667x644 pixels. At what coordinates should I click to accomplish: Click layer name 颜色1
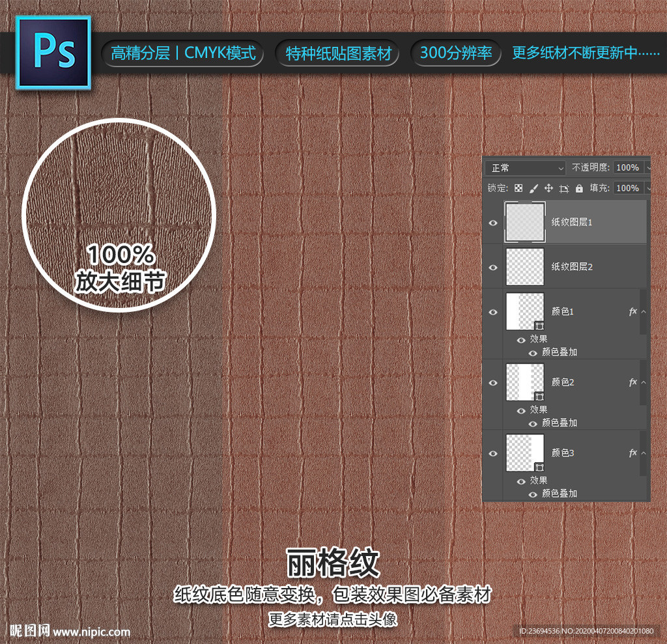coord(562,311)
